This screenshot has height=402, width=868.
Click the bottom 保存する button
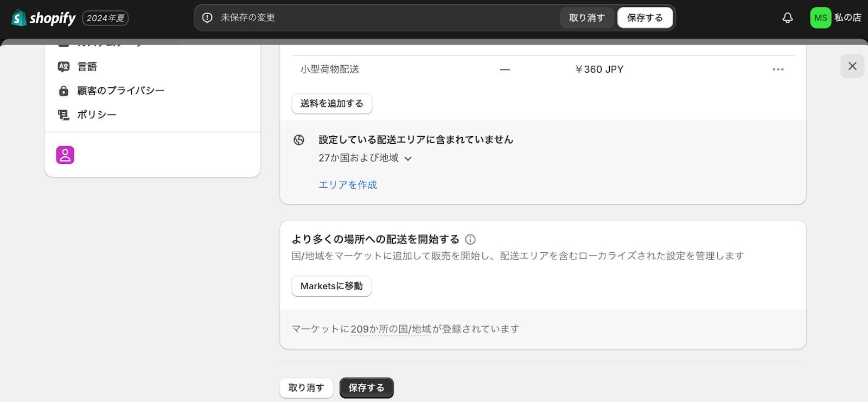point(367,388)
